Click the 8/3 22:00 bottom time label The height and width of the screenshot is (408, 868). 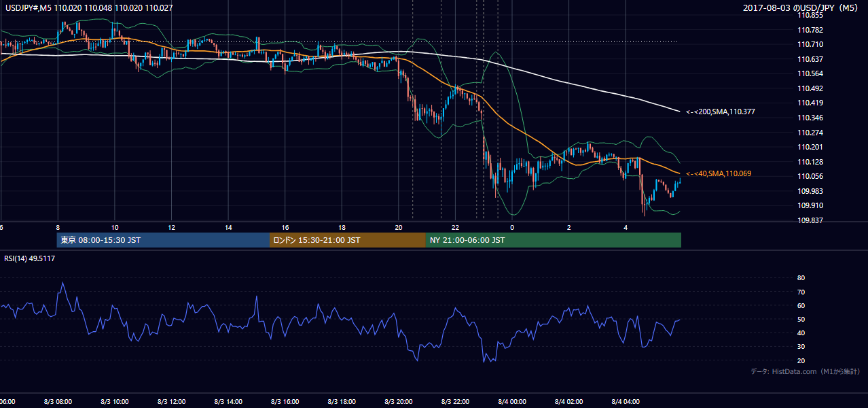point(455,402)
